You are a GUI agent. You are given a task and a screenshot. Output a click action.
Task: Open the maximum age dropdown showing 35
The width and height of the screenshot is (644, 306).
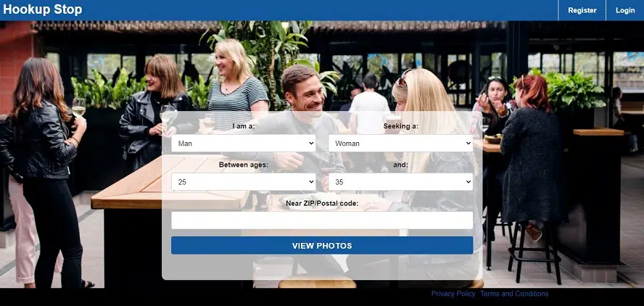coord(400,182)
